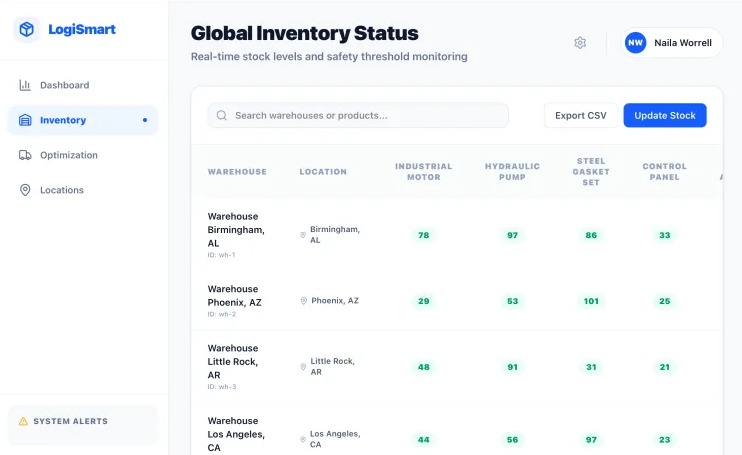Click the Steel Gasket Set column header

pyautogui.click(x=591, y=172)
